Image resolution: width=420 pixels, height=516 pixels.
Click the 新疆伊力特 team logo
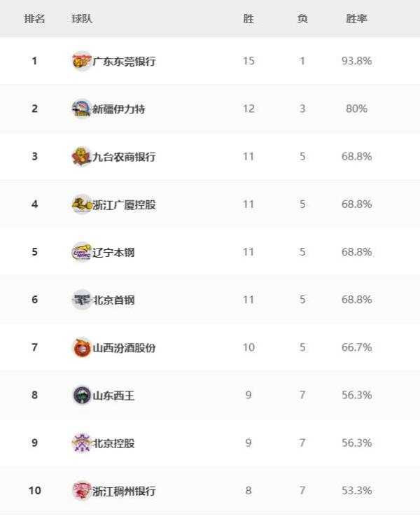pyautogui.click(x=82, y=109)
